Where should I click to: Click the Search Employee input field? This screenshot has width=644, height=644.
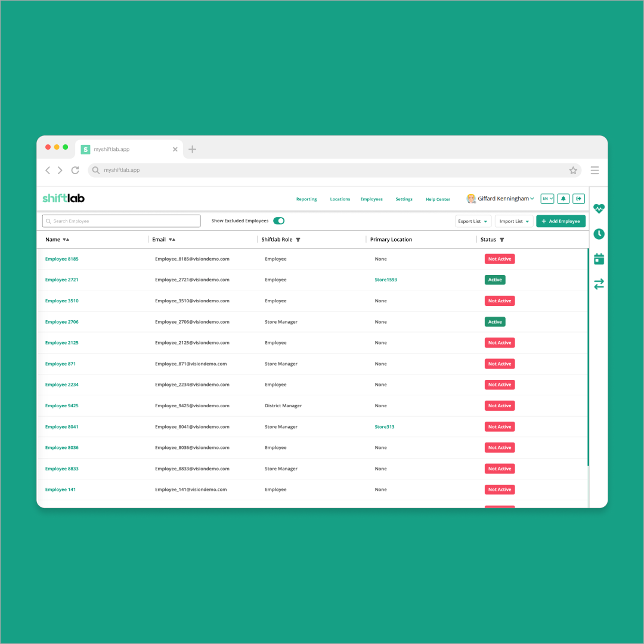pos(121,221)
